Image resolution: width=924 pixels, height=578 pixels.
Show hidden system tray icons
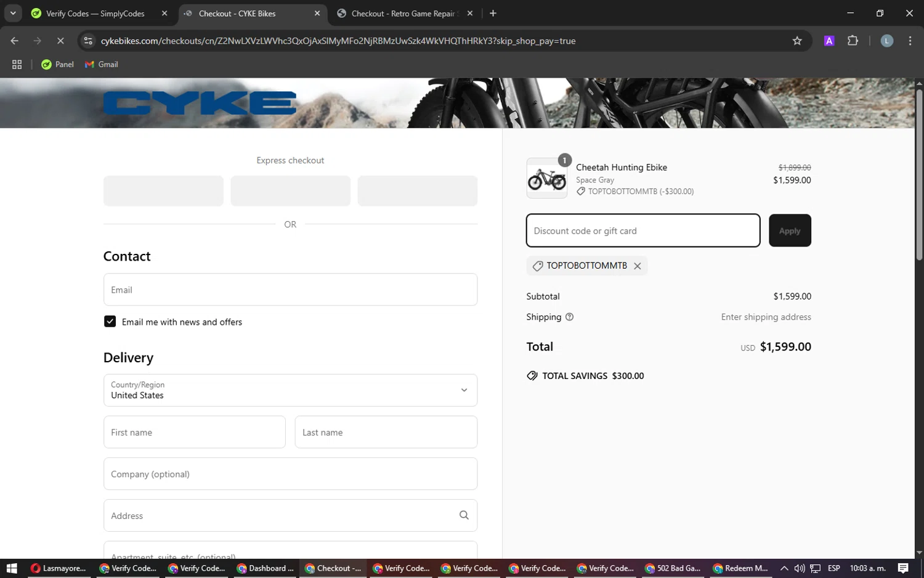pyautogui.click(x=784, y=568)
